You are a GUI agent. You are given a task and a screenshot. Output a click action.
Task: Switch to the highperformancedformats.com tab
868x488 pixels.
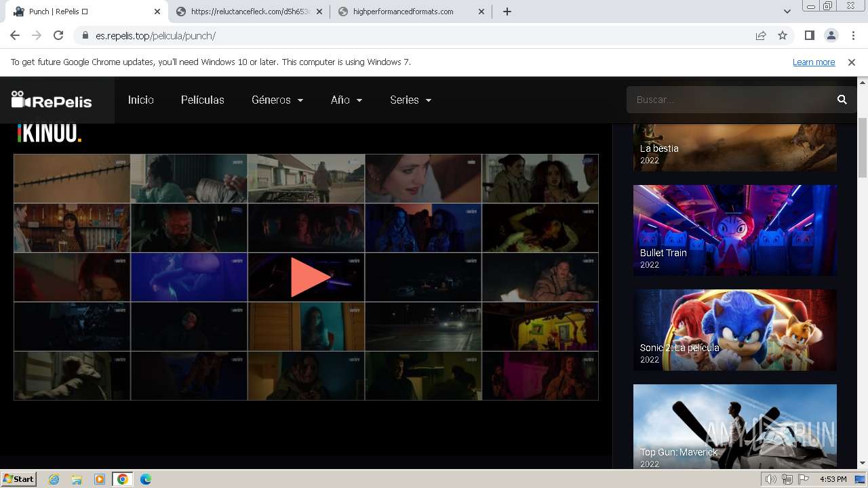(411, 12)
